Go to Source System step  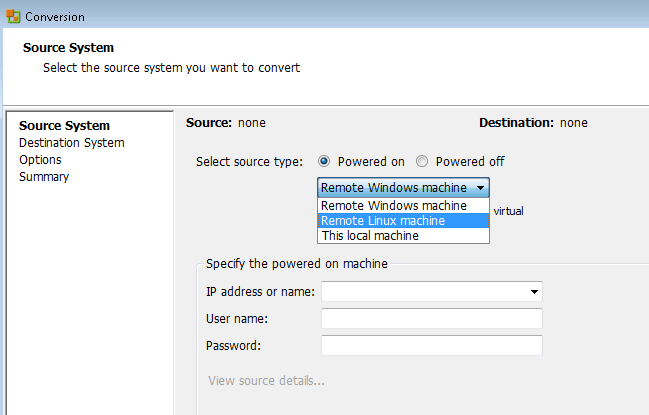click(65, 125)
